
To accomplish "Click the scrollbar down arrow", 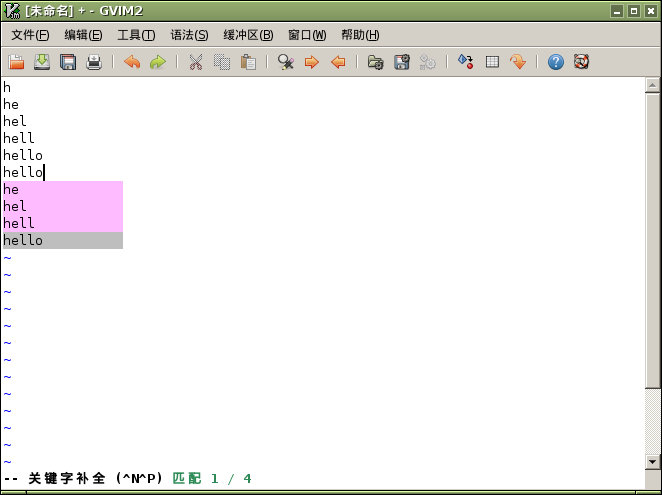I will 652,462.
